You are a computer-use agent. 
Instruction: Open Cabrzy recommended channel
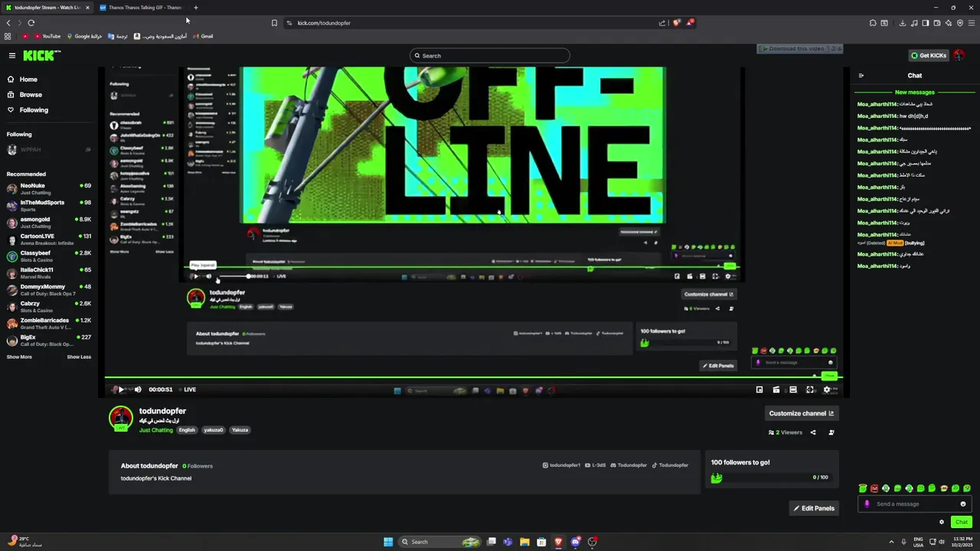(48, 306)
